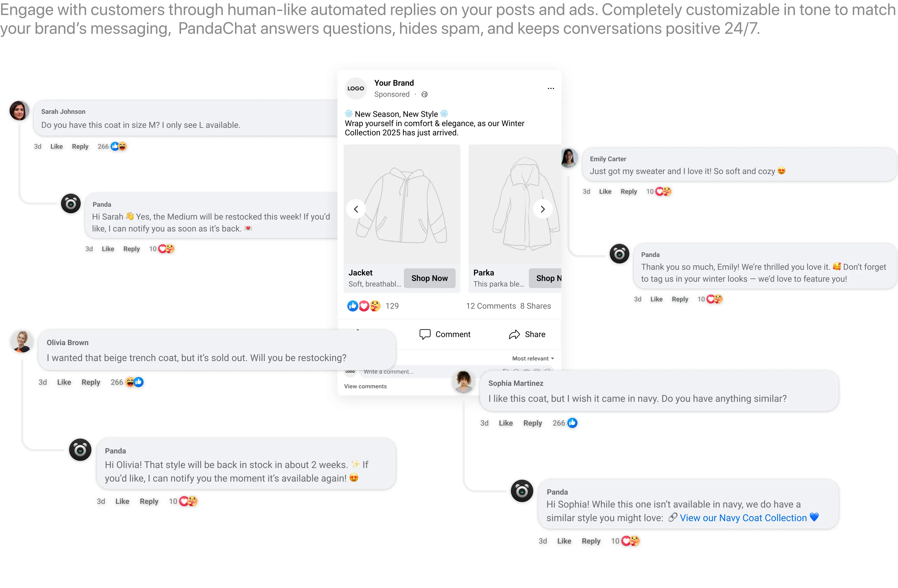The image size is (898, 588).
Task: Click the carousel next arrow
Action: pos(542,209)
